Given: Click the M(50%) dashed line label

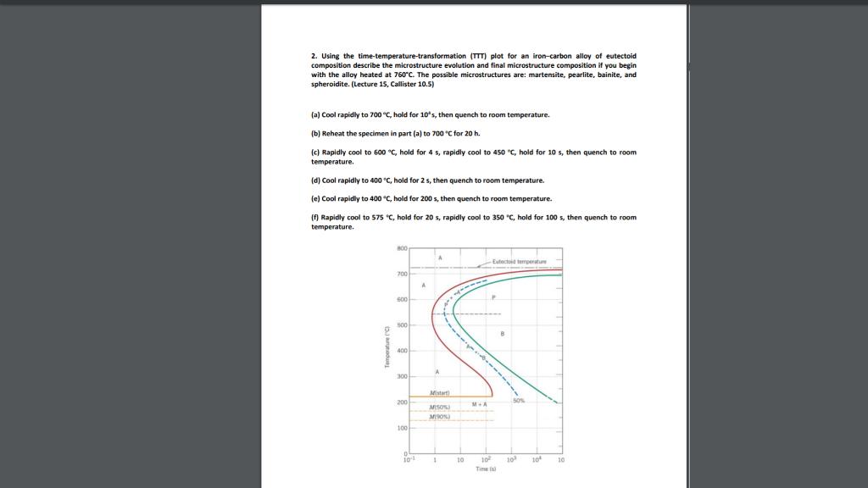Looking at the screenshot, I should coord(438,406).
